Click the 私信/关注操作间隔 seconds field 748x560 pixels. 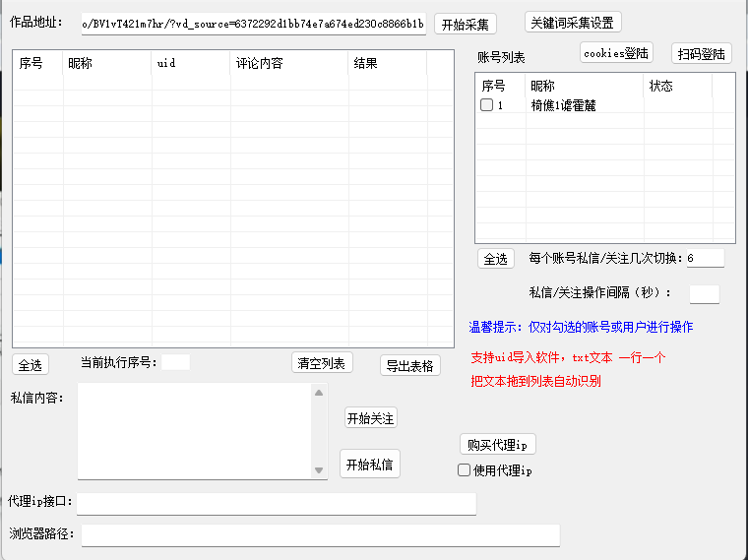pyautogui.click(x=704, y=293)
